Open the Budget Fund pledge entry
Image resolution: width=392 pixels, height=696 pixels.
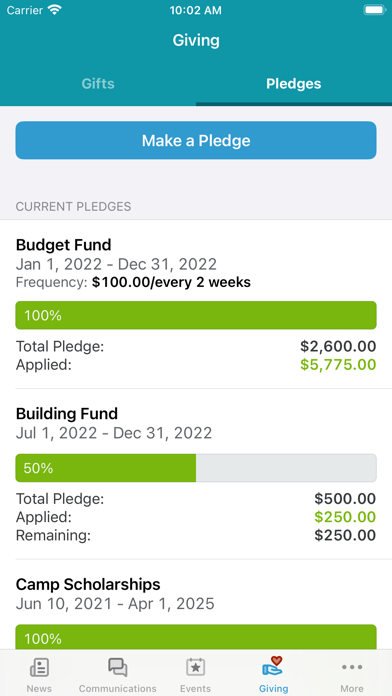pyautogui.click(x=196, y=304)
